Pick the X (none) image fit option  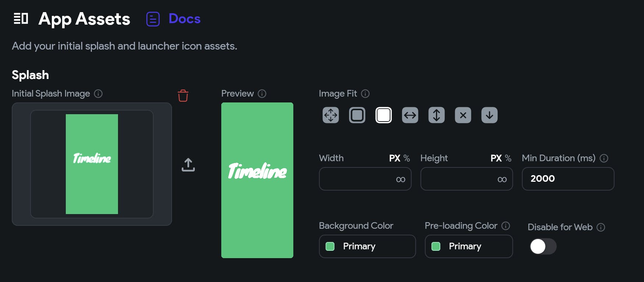click(463, 115)
